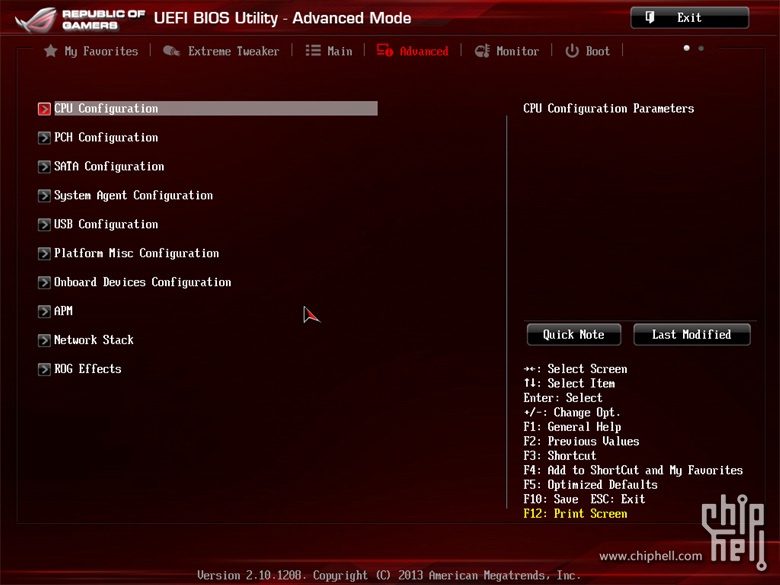The height and width of the screenshot is (585, 780).
Task: Click the second page indicator dot
Action: 701,48
